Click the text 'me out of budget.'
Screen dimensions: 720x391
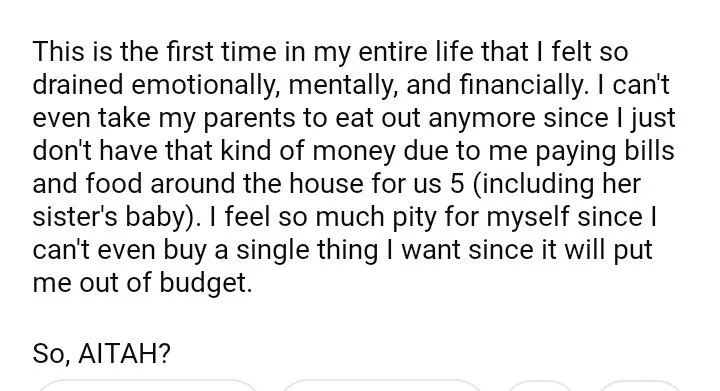coord(142,283)
